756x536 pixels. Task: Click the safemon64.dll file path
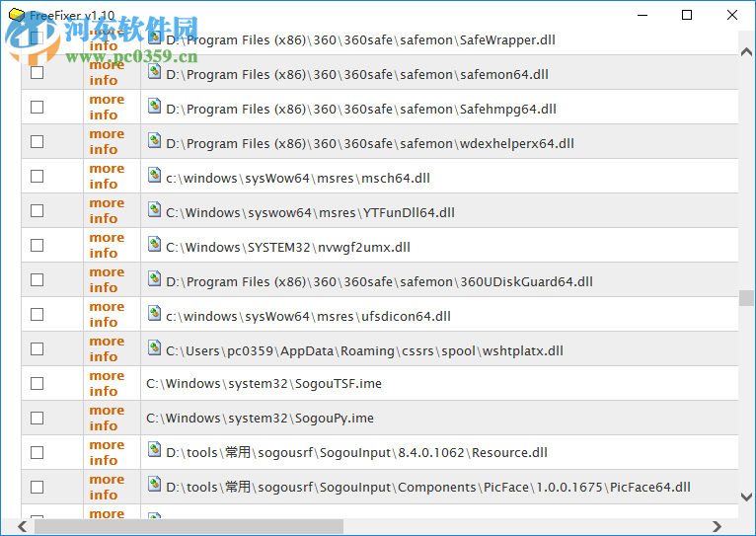click(357, 75)
